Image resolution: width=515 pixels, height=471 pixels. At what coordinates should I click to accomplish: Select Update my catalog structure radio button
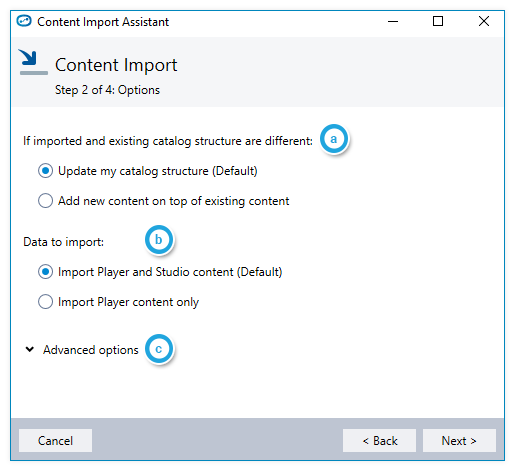click(x=45, y=171)
